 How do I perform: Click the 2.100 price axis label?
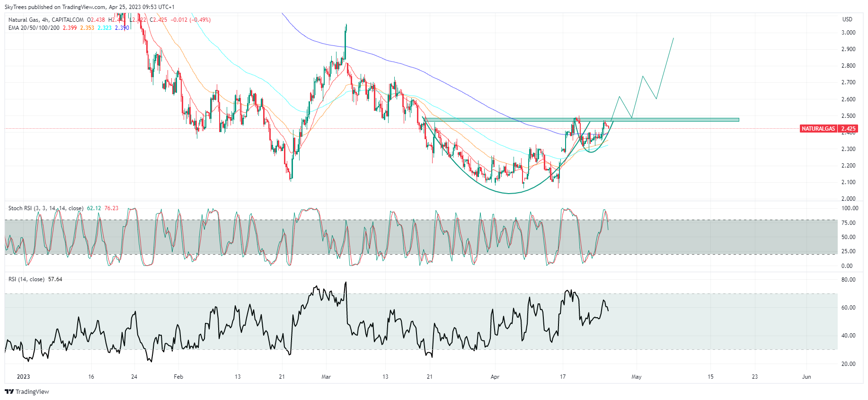848,182
